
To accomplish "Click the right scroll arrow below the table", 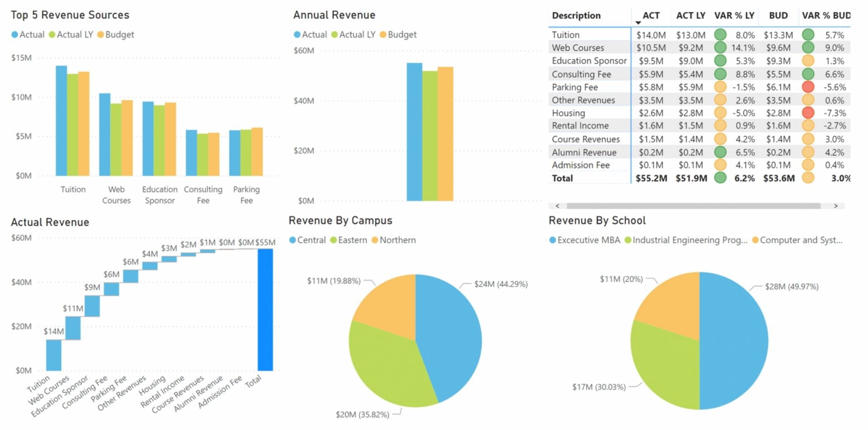I will point(837,206).
